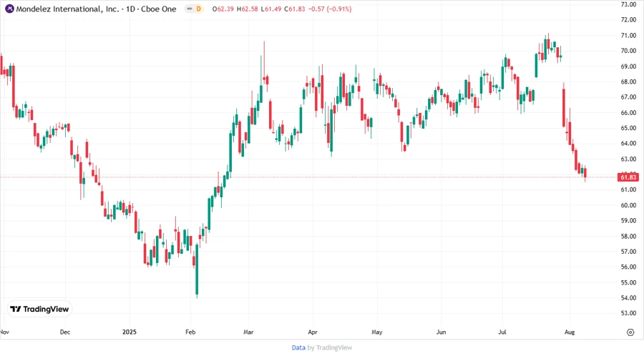Click the 56.00 price axis label
The width and height of the screenshot is (644, 356).
pos(628,267)
